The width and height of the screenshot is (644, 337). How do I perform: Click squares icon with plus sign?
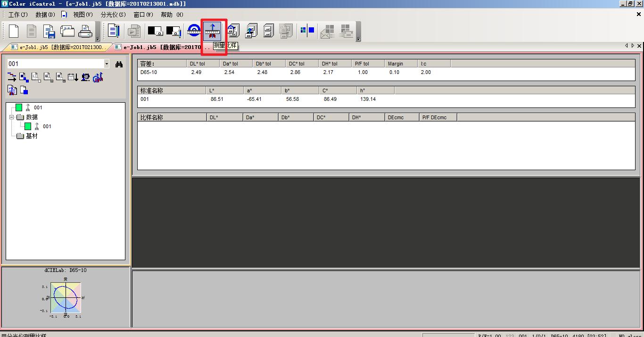[x=49, y=77]
